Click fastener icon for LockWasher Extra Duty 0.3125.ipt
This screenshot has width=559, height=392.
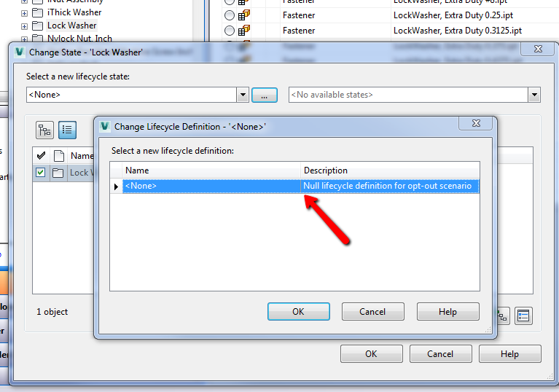tap(244, 31)
